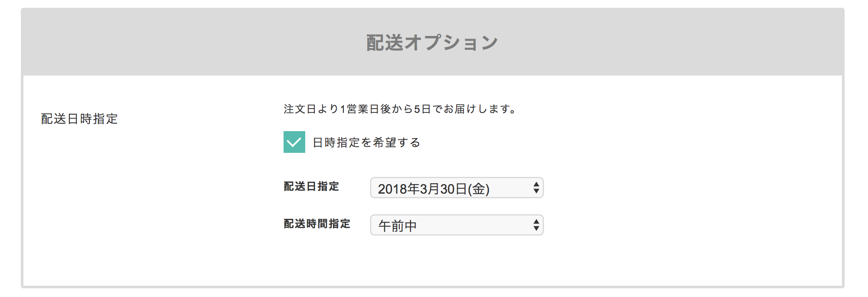
Task: Expand the time slot selector showing 午前中
Action: point(455,225)
